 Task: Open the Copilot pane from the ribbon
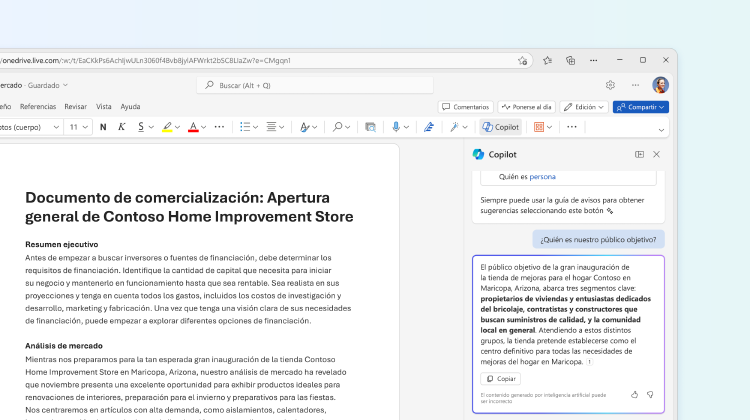coord(500,127)
